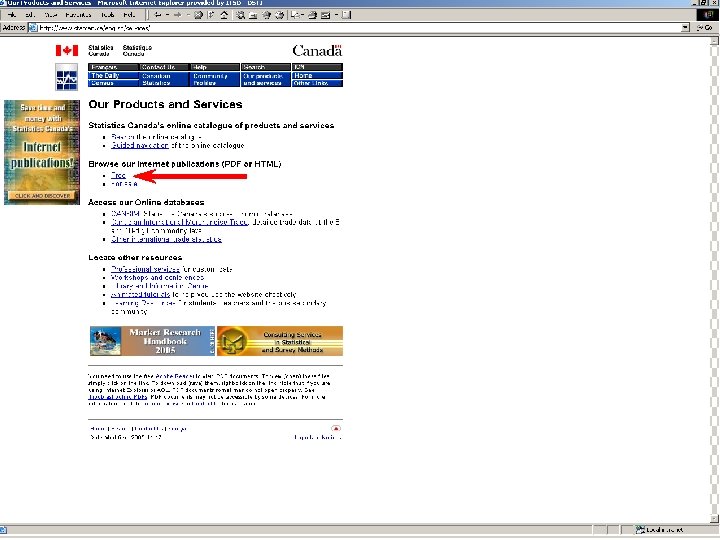Open the Tools menu
The image size is (720, 540).
point(107,15)
